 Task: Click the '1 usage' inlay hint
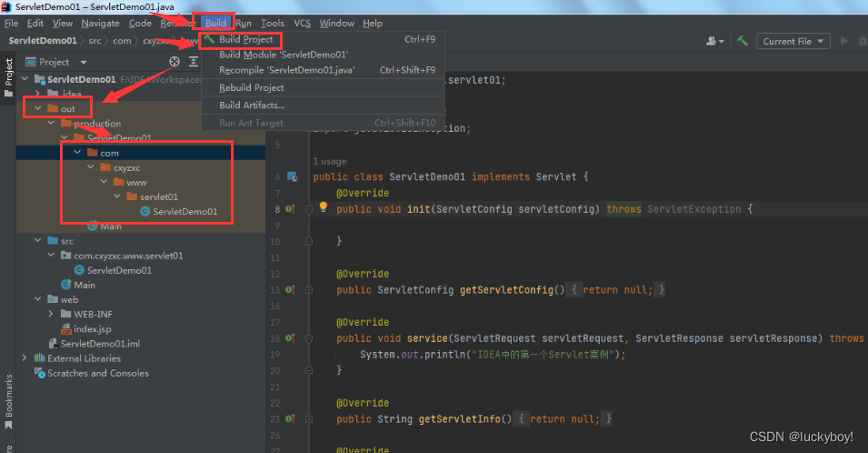click(x=330, y=161)
